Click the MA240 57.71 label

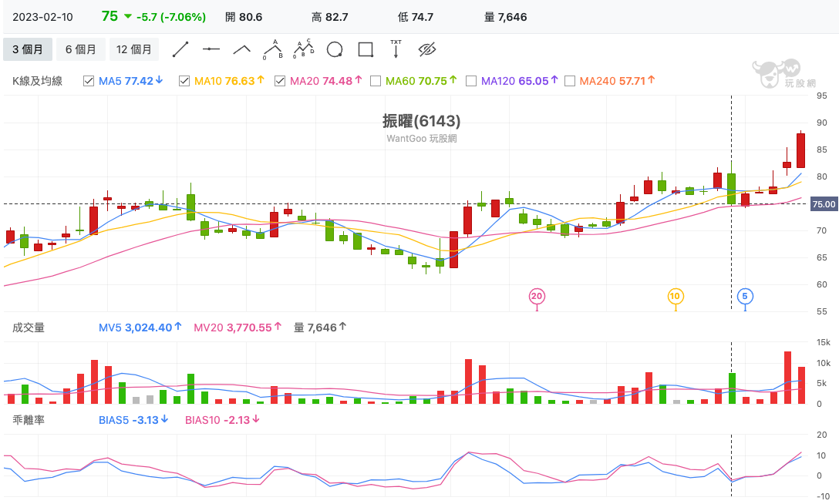617,81
